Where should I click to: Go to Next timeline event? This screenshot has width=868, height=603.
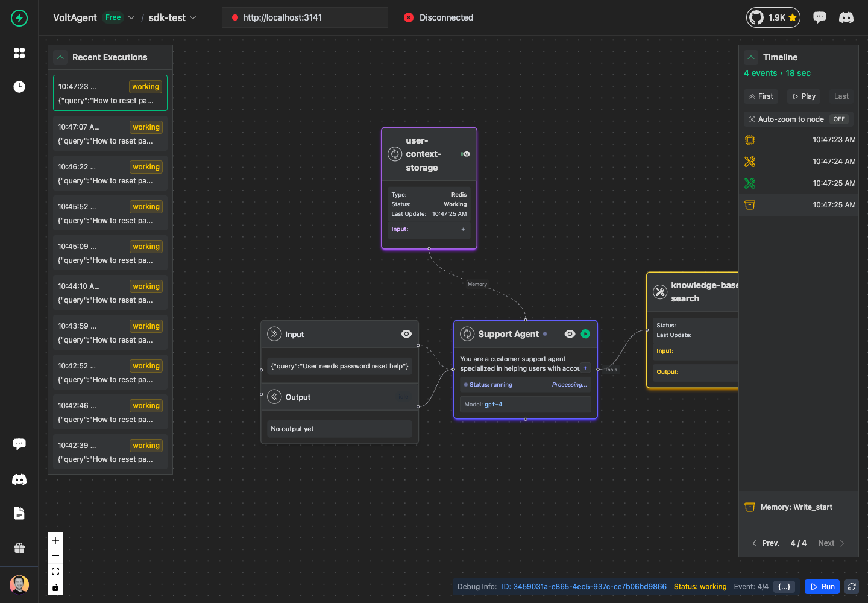coord(831,543)
